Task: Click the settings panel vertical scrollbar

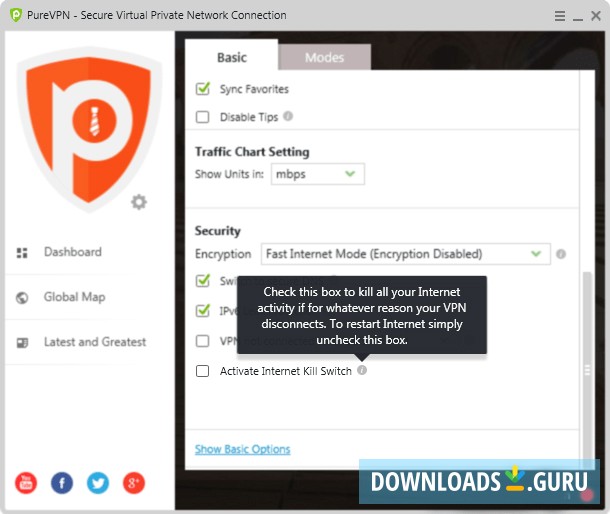Action: tap(587, 370)
